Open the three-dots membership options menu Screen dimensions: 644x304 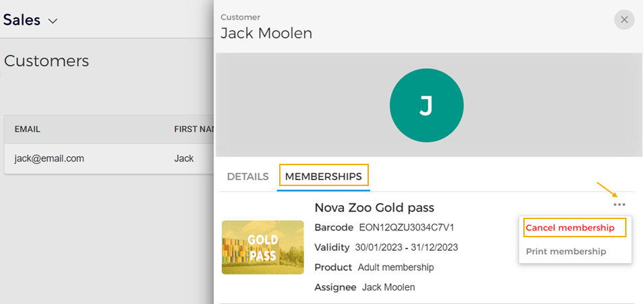619,204
